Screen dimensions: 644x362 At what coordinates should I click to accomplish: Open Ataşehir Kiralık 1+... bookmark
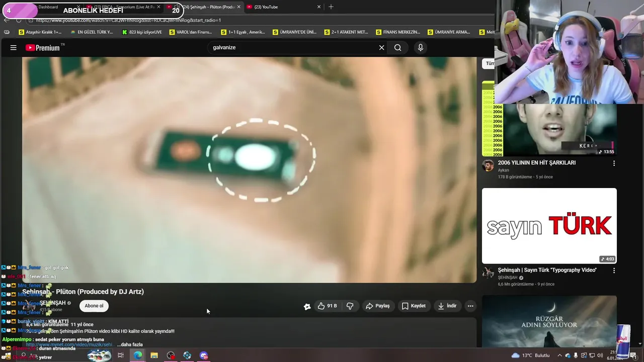click(x=40, y=32)
